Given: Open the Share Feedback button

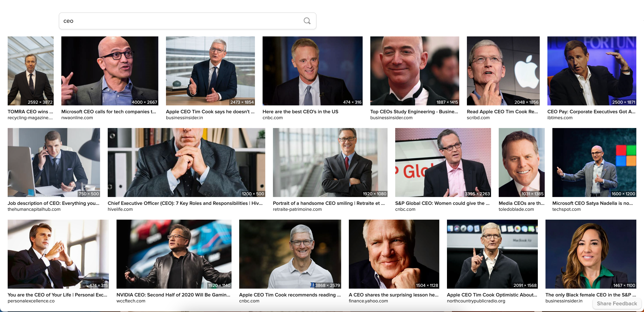Looking at the screenshot, I should tap(617, 303).
